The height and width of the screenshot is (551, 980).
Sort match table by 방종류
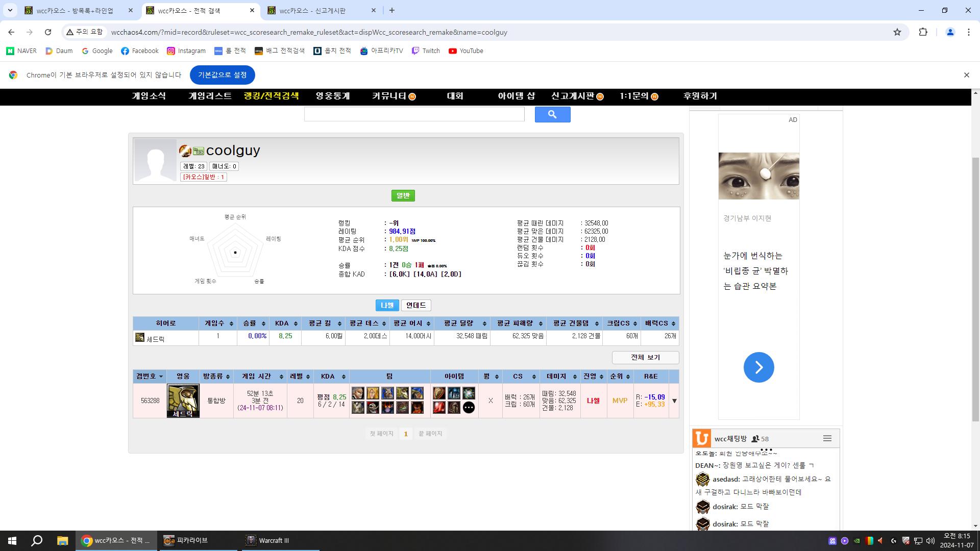click(x=216, y=377)
